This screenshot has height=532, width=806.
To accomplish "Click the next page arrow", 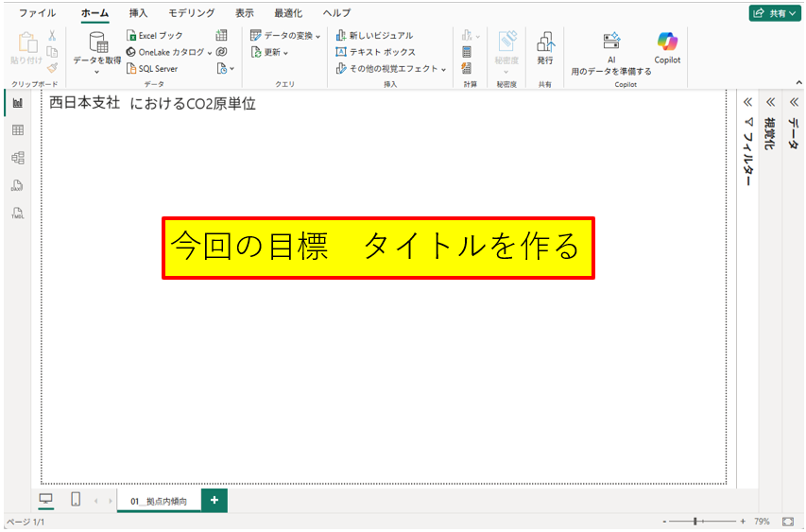I will tap(110, 501).
